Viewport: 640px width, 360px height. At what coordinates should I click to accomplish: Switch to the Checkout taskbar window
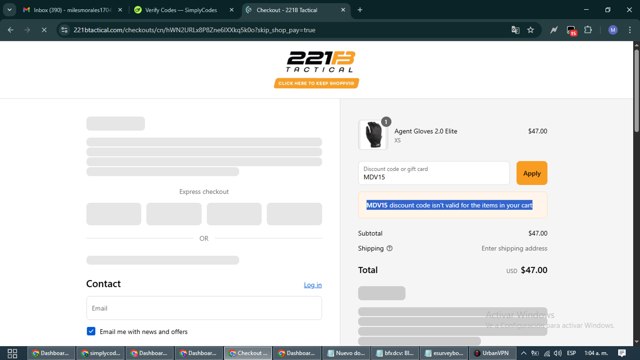[x=248, y=353]
